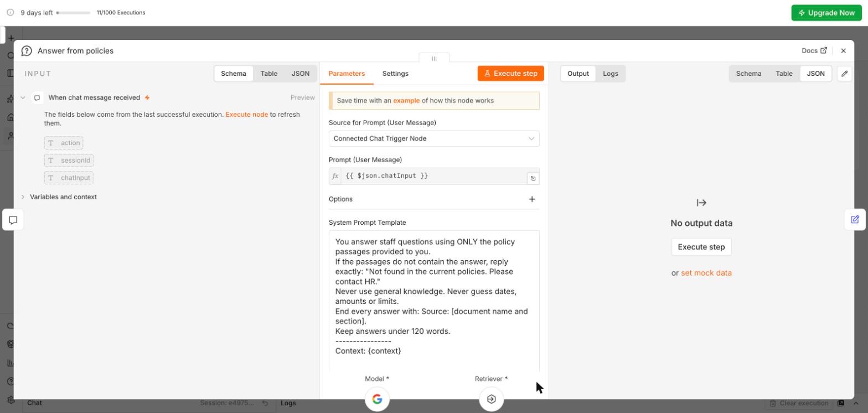This screenshot has height=413, width=868.
Task: Open the Settings tab
Action: pos(395,74)
